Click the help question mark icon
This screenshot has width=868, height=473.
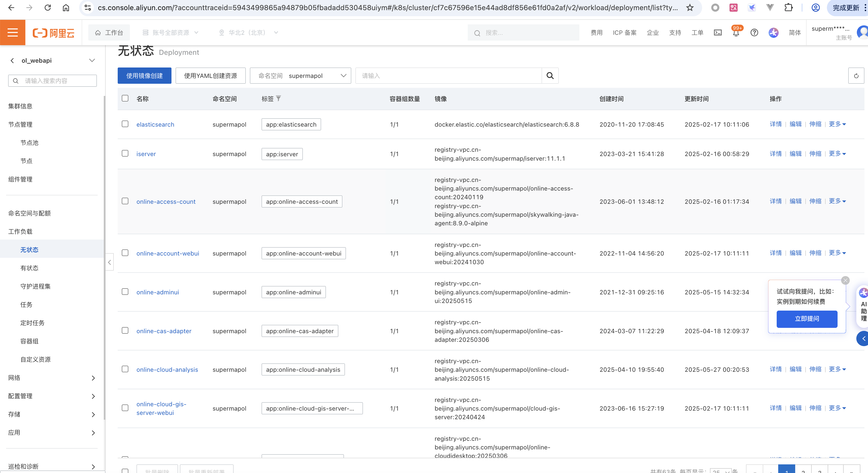click(754, 33)
